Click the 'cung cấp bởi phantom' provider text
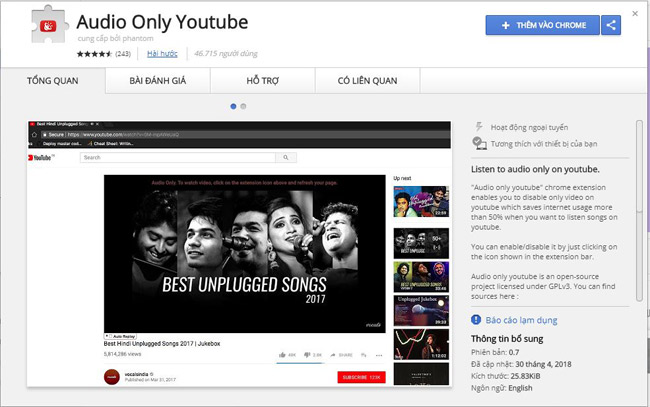This screenshot has height=407, width=650. (115, 39)
